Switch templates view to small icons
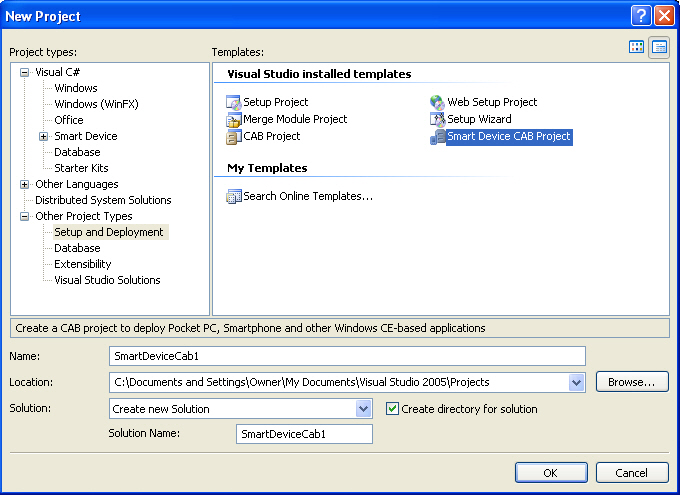 point(659,47)
